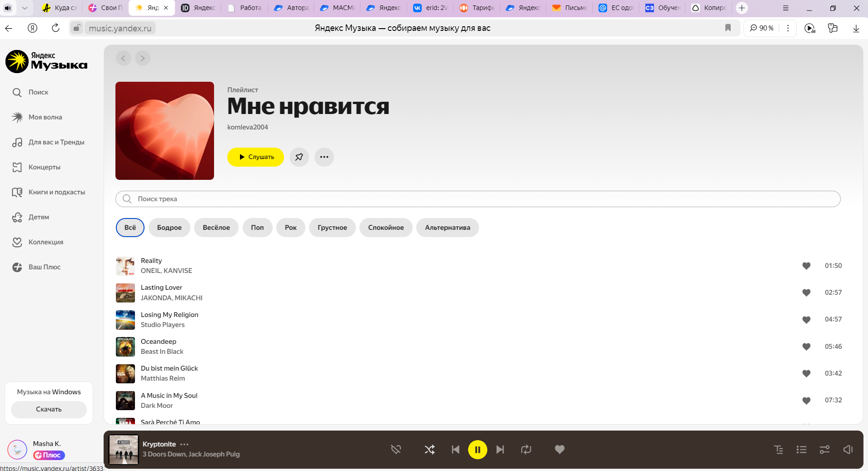Viewport: 868px width, 471px height.
Task: Open Моя волна in the sidebar
Action: (x=37, y=117)
